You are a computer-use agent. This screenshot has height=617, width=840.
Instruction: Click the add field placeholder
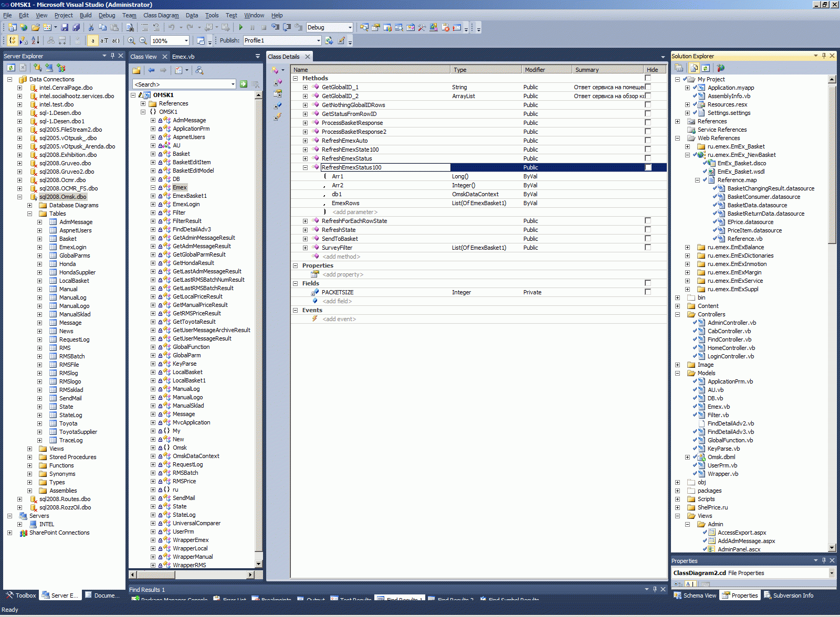[337, 301]
